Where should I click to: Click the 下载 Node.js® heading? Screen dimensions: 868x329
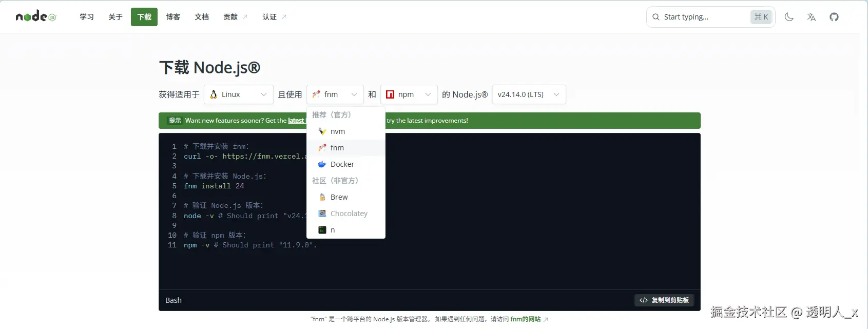tap(209, 67)
